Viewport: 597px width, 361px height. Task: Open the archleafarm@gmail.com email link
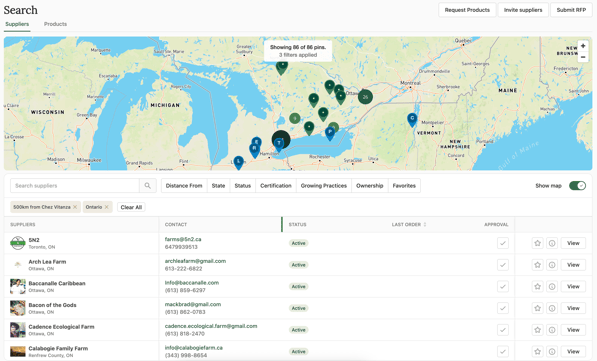pos(195,261)
